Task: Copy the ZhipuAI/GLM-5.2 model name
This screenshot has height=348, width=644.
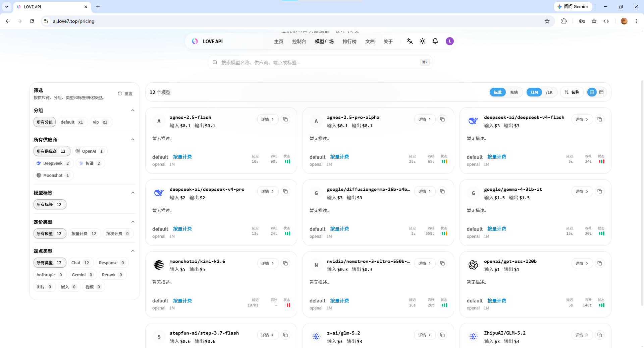Action: [600, 335]
